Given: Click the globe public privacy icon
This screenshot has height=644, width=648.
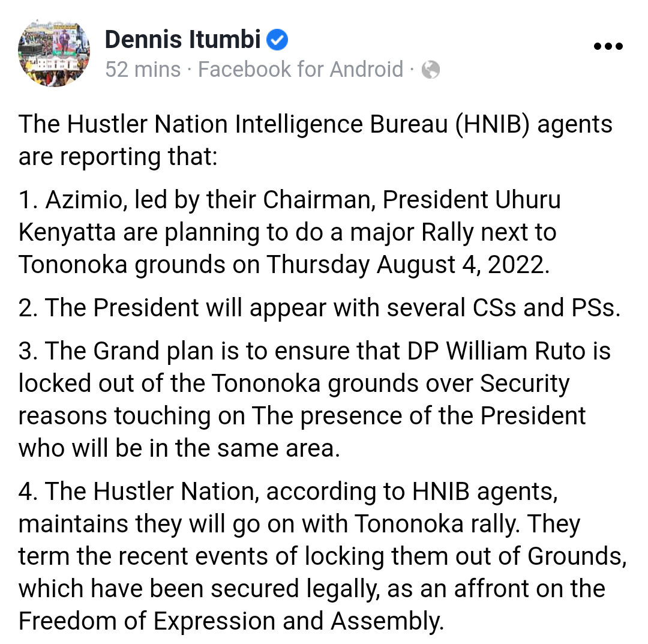Looking at the screenshot, I should pos(430,70).
